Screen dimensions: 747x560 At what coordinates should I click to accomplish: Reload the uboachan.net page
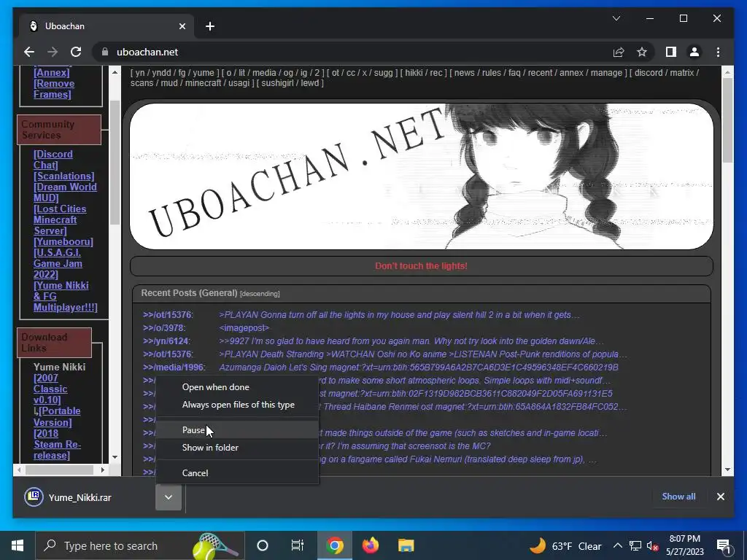pos(76,52)
